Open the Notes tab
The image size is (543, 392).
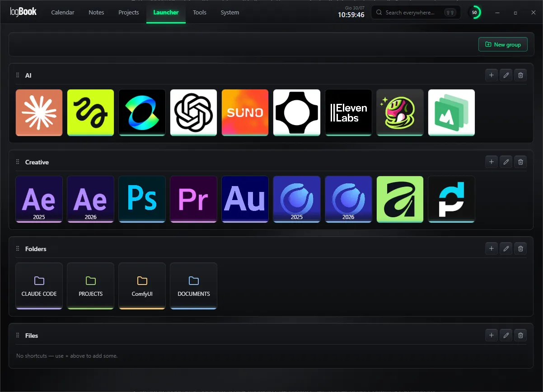click(96, 12)
